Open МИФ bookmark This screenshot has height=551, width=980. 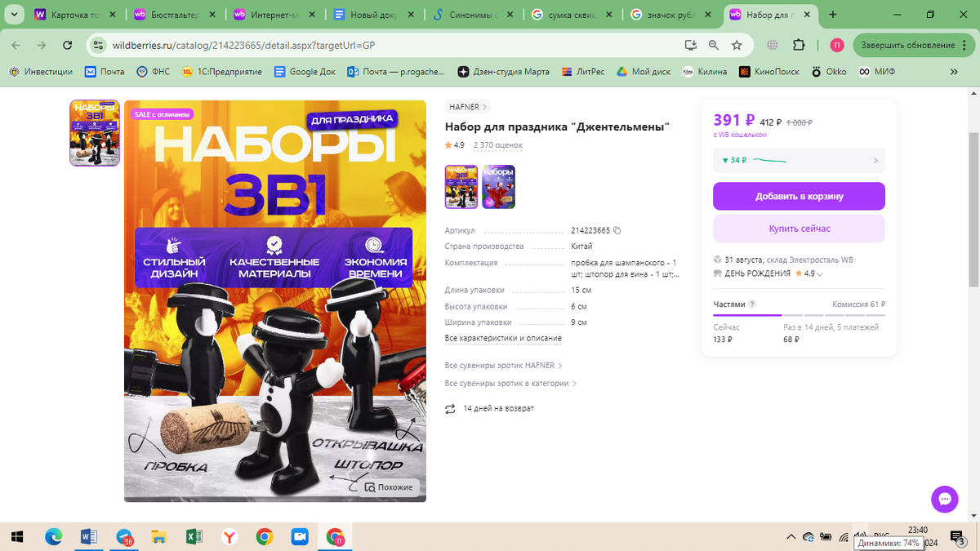[x=876, y=72]
